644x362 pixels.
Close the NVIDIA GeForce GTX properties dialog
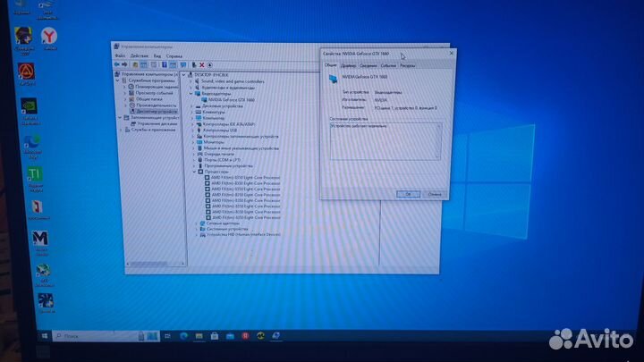[x=451, y=53]
